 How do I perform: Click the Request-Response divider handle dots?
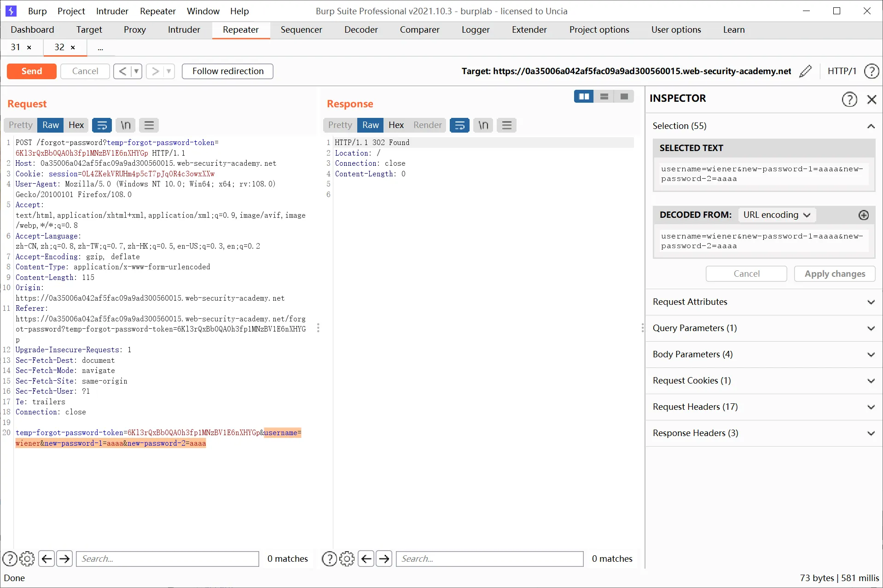tap(318, 328)
